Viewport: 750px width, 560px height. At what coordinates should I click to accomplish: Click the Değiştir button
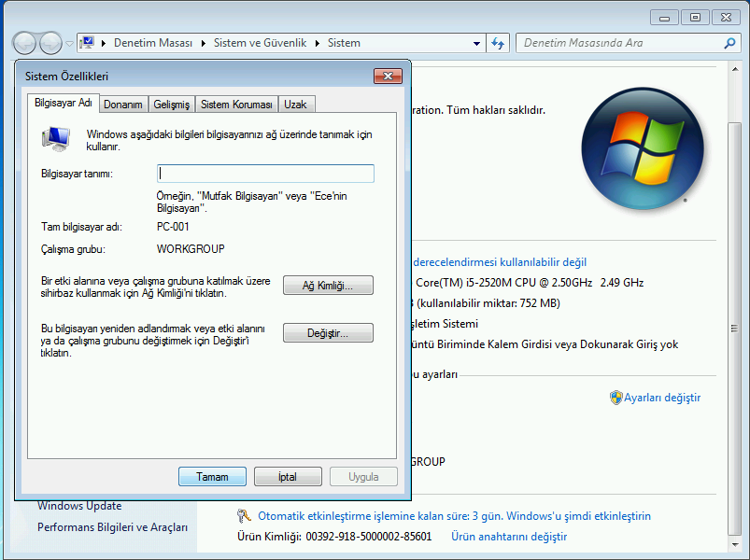[328, 333]
